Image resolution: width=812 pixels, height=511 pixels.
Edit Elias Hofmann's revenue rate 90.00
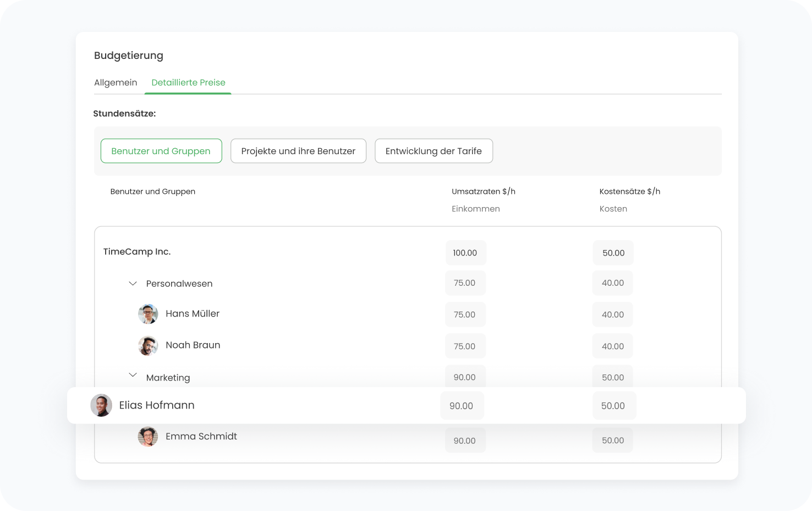[x=462, y=406]
